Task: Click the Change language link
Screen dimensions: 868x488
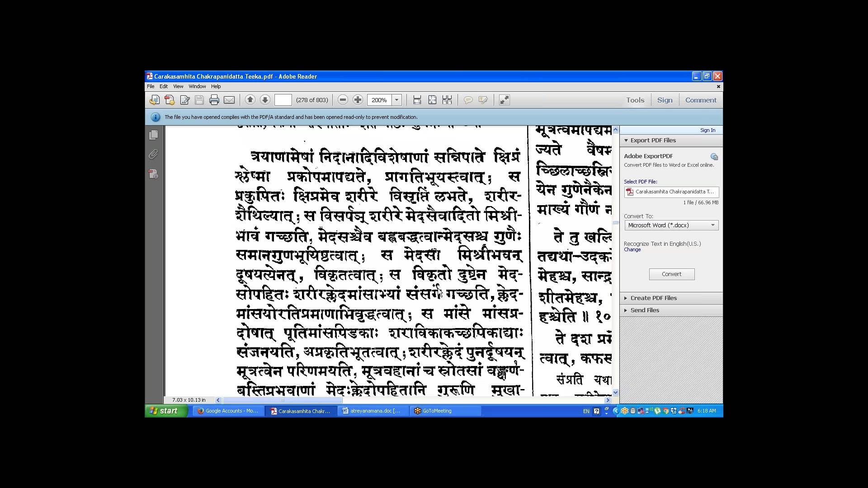Action: point(632,250)
